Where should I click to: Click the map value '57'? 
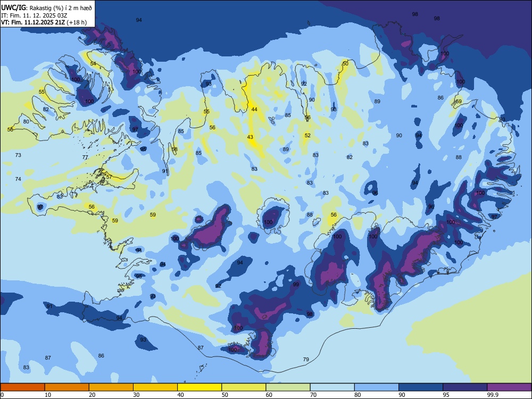click(x=109, y=177)
